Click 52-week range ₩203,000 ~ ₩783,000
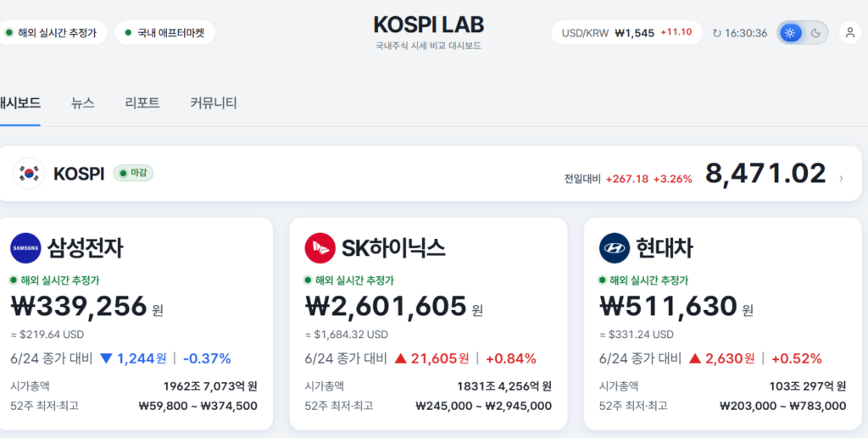This screenshot has height=438, width=868. 783,406
